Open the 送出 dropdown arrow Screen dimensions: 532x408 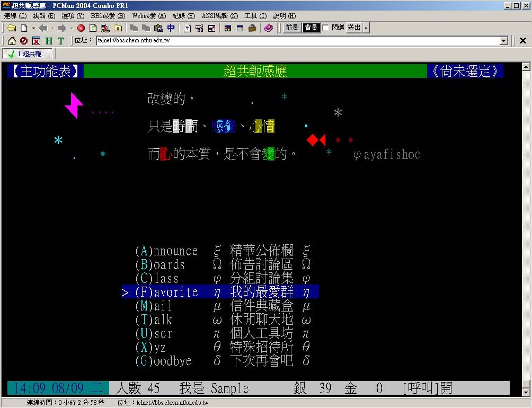coord(366,28)
